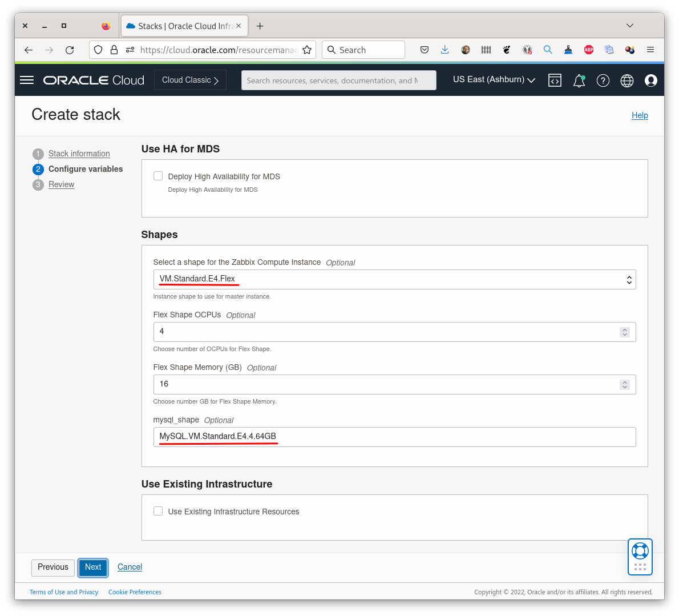The height and width of the screenshot is (616, 679).
Task: Open the profile avatar menu
Action: pyautogui.click(x=650, y=80)
